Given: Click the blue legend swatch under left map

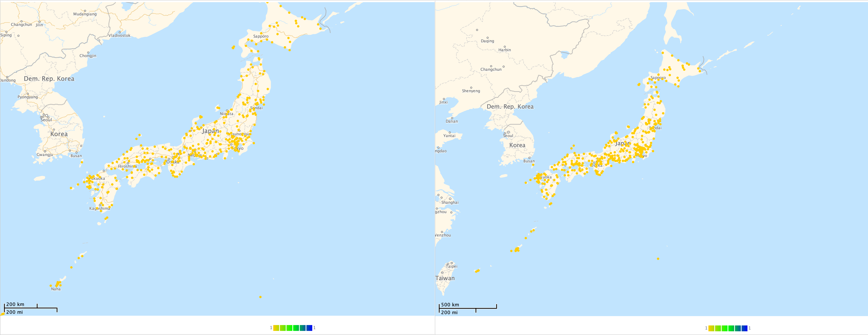Looking at the screenshot, I should (x=309, y=328).
